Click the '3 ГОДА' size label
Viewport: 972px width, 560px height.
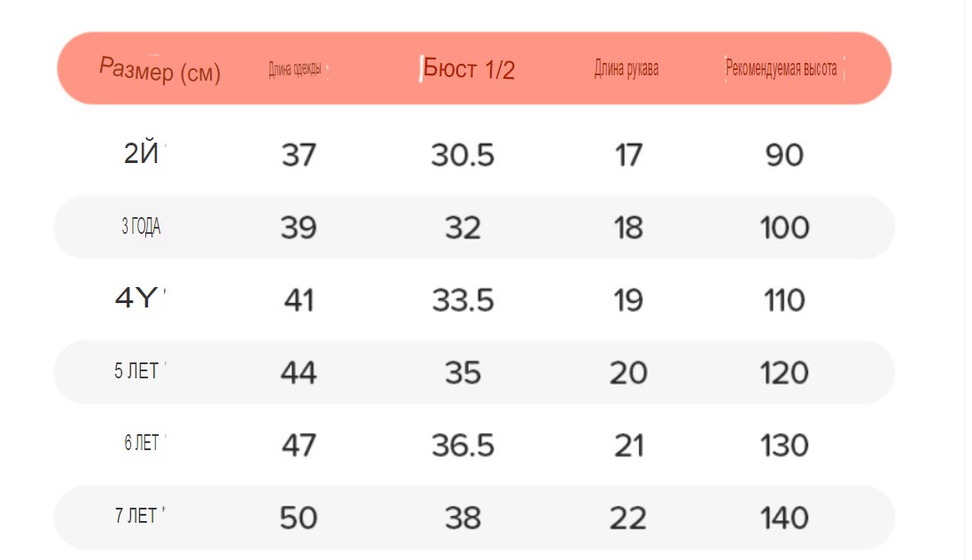tap(141, 226)
